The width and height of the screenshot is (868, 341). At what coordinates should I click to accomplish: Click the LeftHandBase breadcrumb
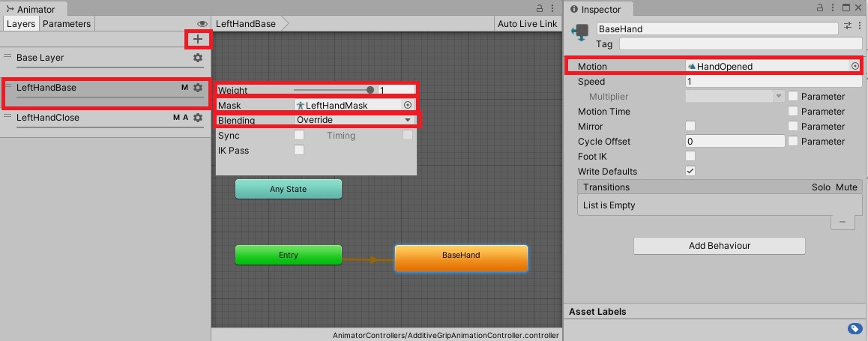click(x=246, y=24)
